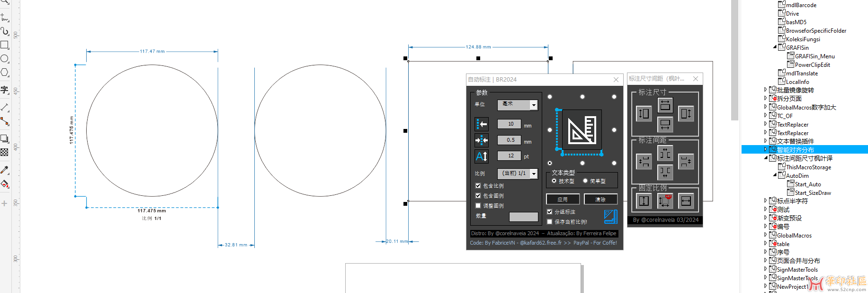Click the 10 mm distance input field
Image resolution: width=868 pixels, height=293 pixels.
point(509,124)
